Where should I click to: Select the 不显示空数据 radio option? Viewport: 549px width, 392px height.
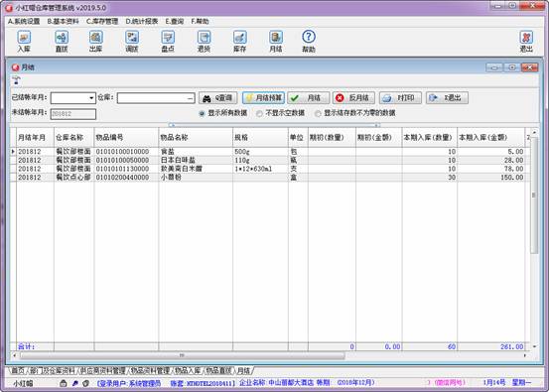259,113
